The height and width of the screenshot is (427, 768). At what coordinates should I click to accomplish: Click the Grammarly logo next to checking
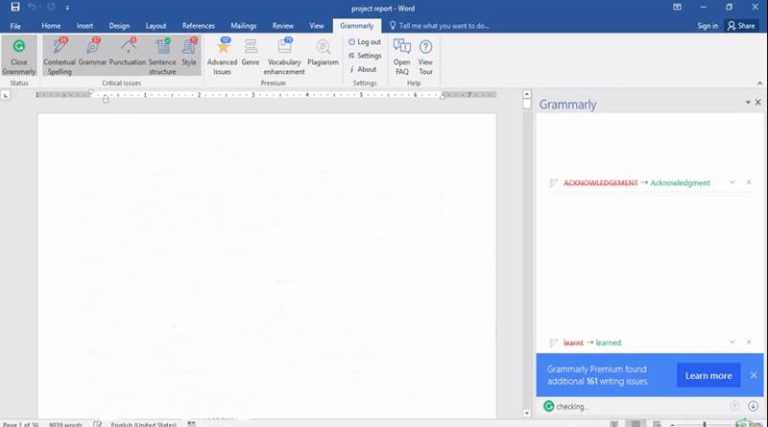549,406
